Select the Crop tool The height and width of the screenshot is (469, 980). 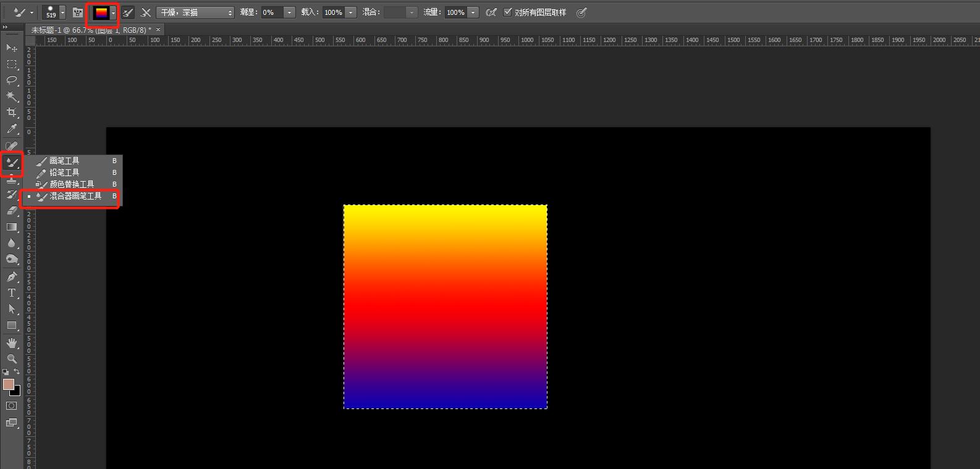pyautogui.click(x=12, y=112)
